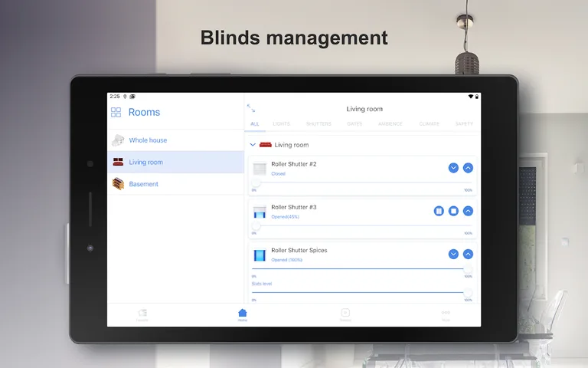Click the Wi-Fi status bar icon
588x368 pixels.
pos(471,97)
